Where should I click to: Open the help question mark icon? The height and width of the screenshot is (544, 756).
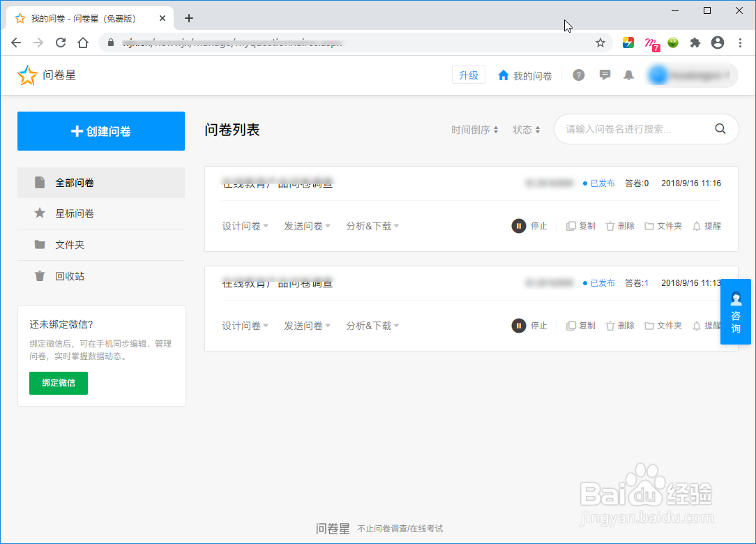(x=578, y=75)
